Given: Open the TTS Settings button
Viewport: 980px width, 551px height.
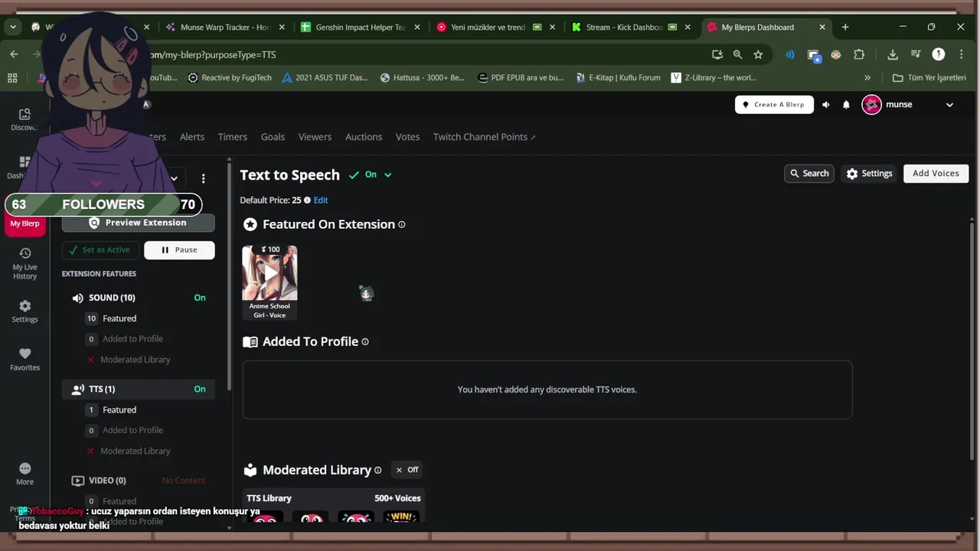Looking at the screenshot, I should [869, 174].
